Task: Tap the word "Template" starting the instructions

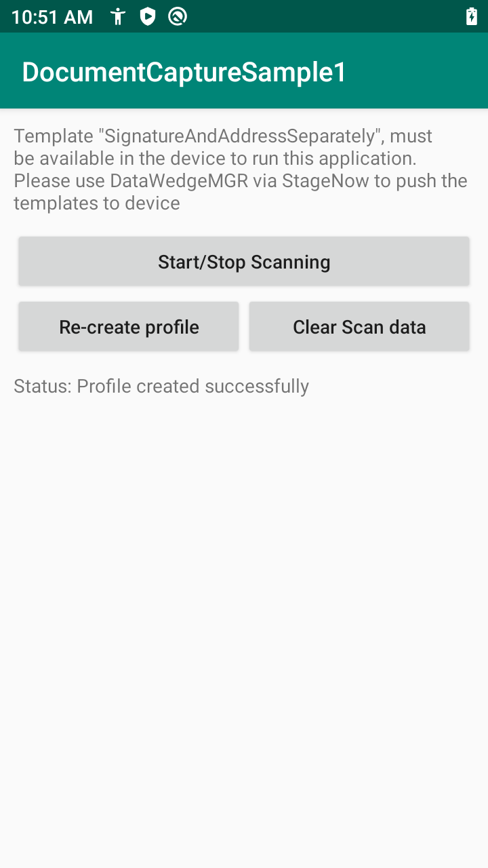Action: (54, 136)
